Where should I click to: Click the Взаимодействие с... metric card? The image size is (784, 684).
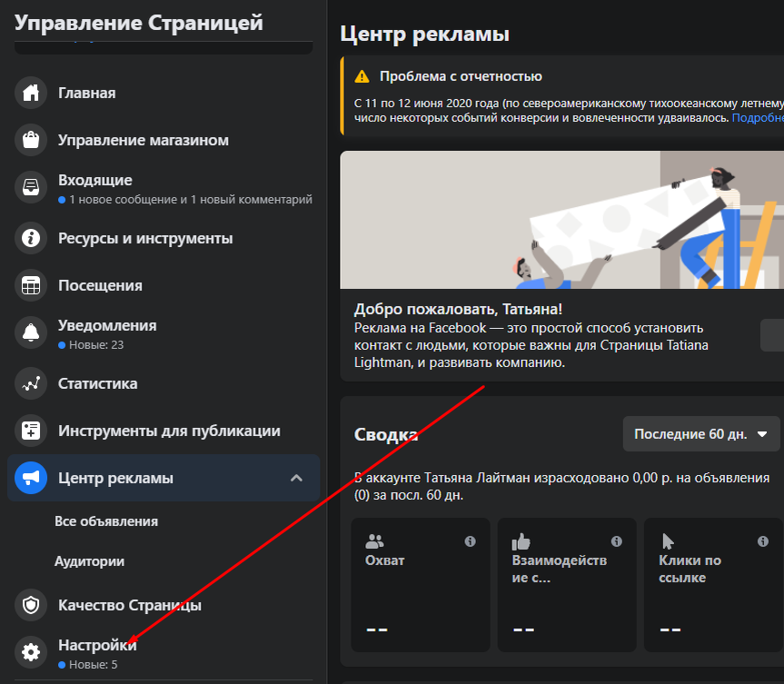tap(567, 585)
